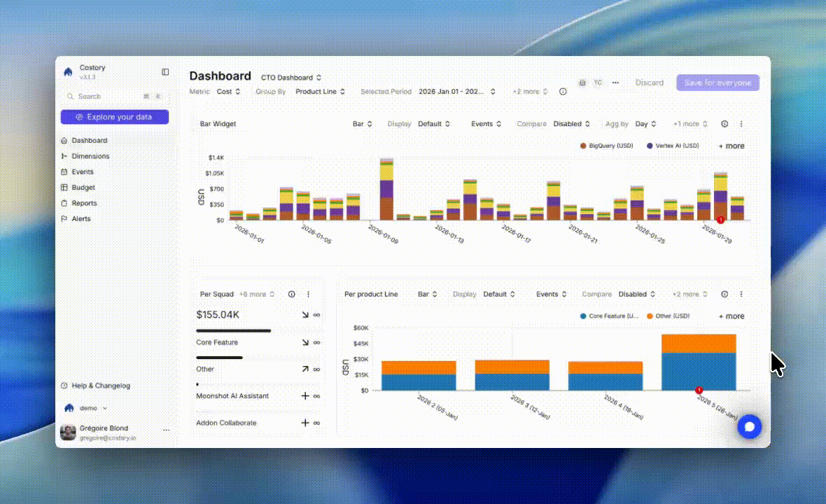This screenshot has height=504, width=826.
Task: Collapse the sidebar with the panel icon
Action: pos(165,71)
